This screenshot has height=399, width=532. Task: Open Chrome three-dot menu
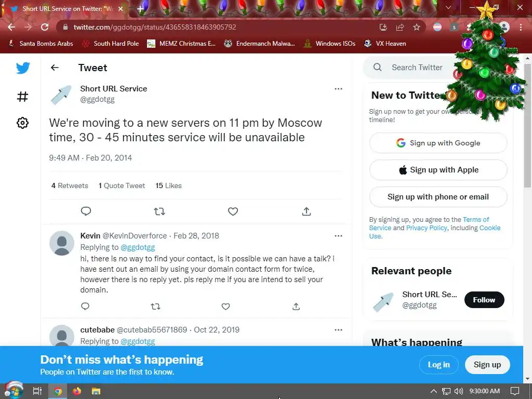[x=521, y=27]
